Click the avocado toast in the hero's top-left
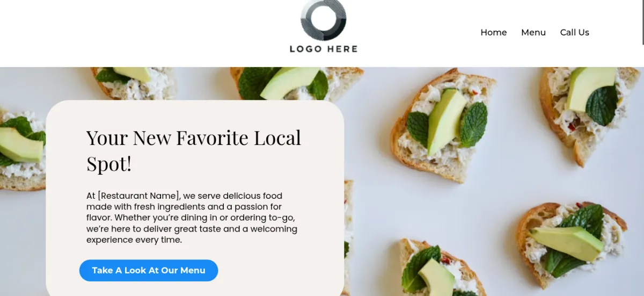The height and width of the screenshot is (296, 644). click(x=134, y=83)
